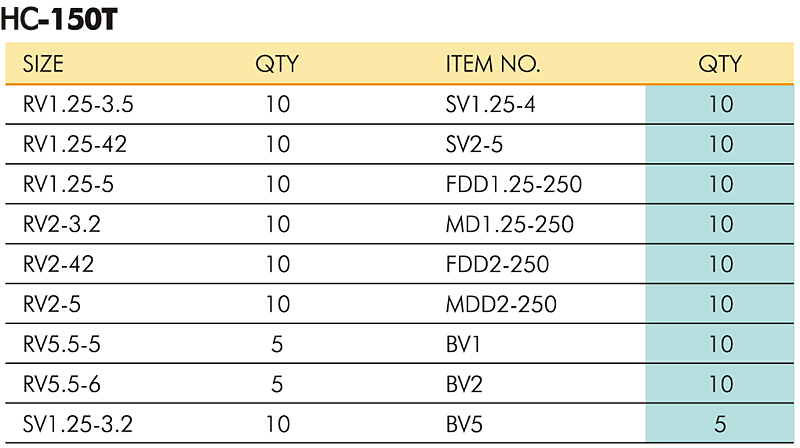Select the RV5.5-6 table entry

pos(62,384)
